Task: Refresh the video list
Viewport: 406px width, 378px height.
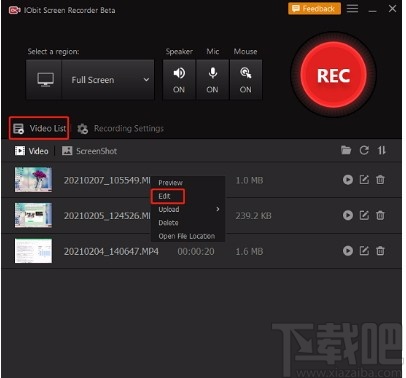Action: pos(364,150)
